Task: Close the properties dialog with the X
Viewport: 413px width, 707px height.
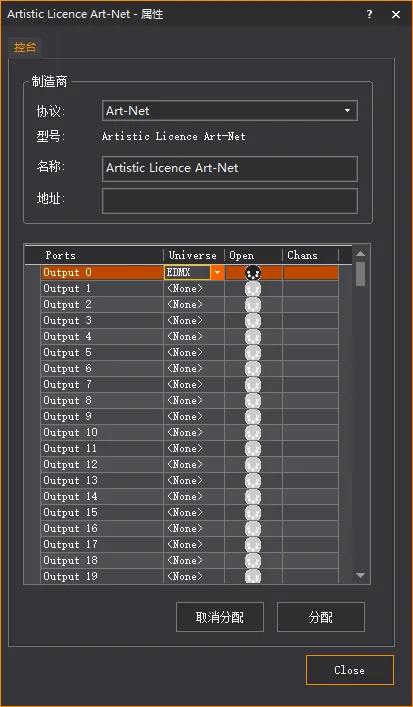Action: coord(396,14)
